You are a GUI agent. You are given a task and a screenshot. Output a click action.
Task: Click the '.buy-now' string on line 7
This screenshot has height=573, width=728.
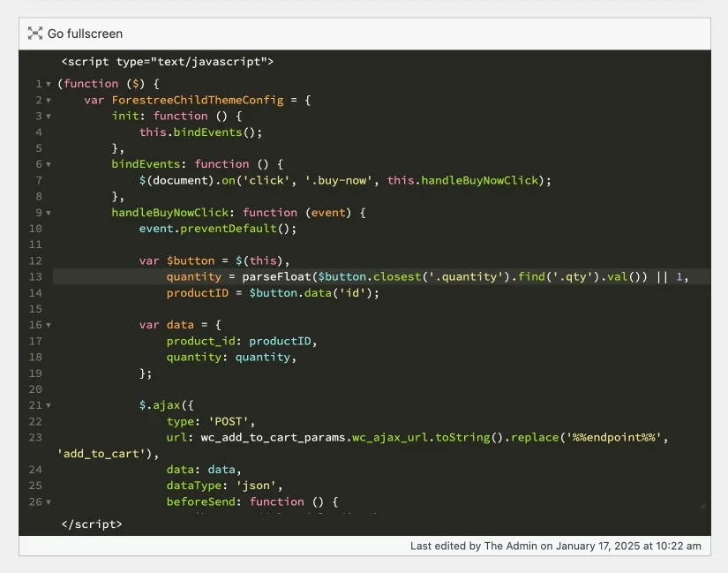339,180
